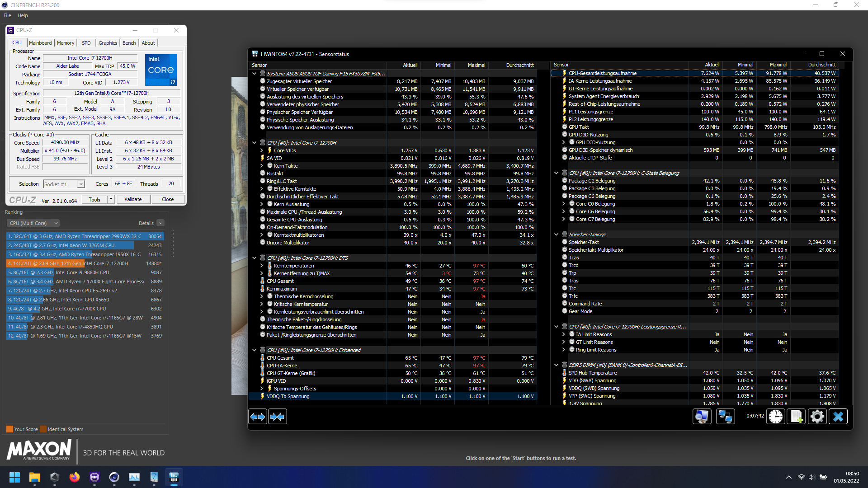Click the reset clock icon in HWiNFO

pos(776,417)
